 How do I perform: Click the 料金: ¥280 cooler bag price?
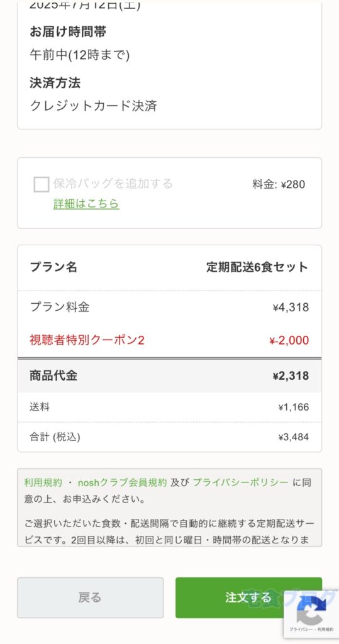tap(279, 184)
